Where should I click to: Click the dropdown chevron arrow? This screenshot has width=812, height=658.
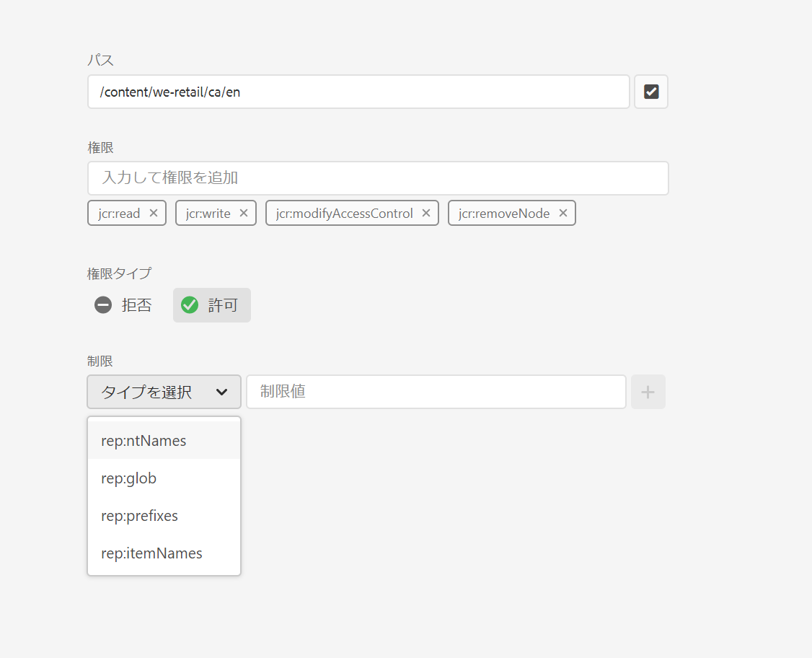(x=221, y=392)
